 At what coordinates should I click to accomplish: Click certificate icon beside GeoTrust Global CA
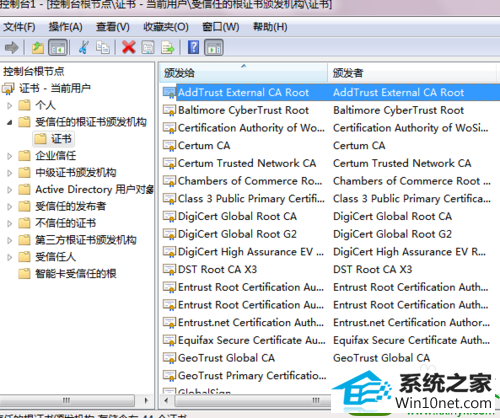pos(169,358)
